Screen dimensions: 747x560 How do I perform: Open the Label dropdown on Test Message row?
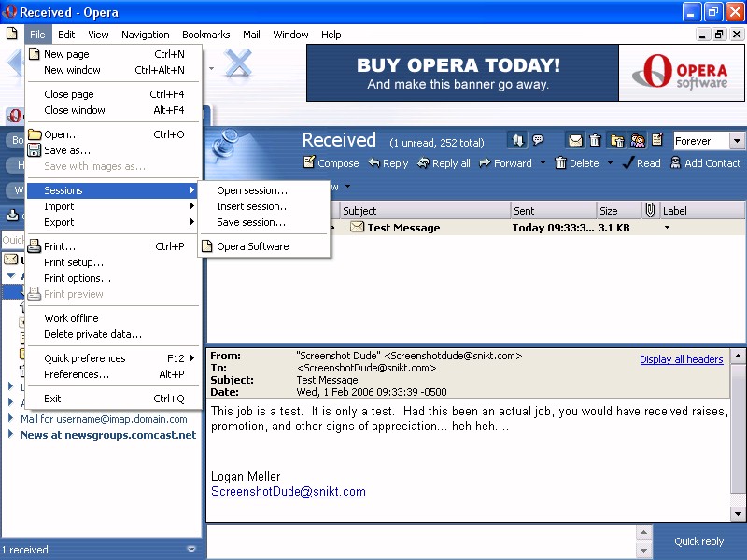[667, 228]
